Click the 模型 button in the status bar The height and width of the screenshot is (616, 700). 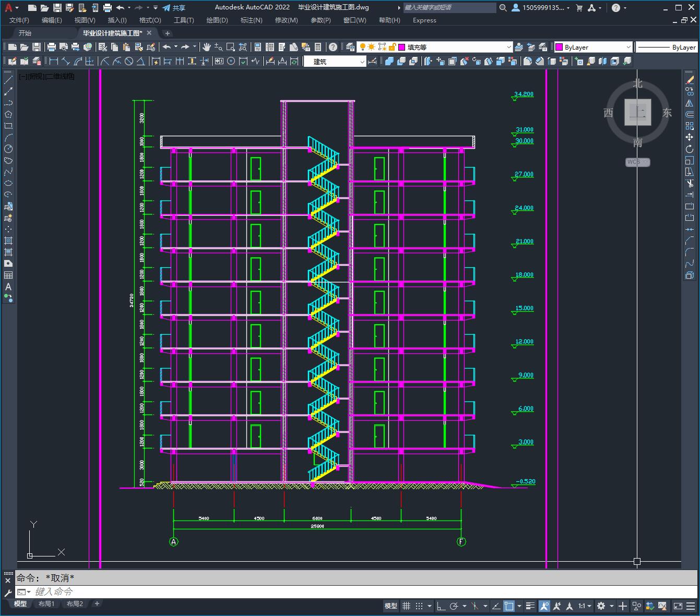(x=391, y=606)
